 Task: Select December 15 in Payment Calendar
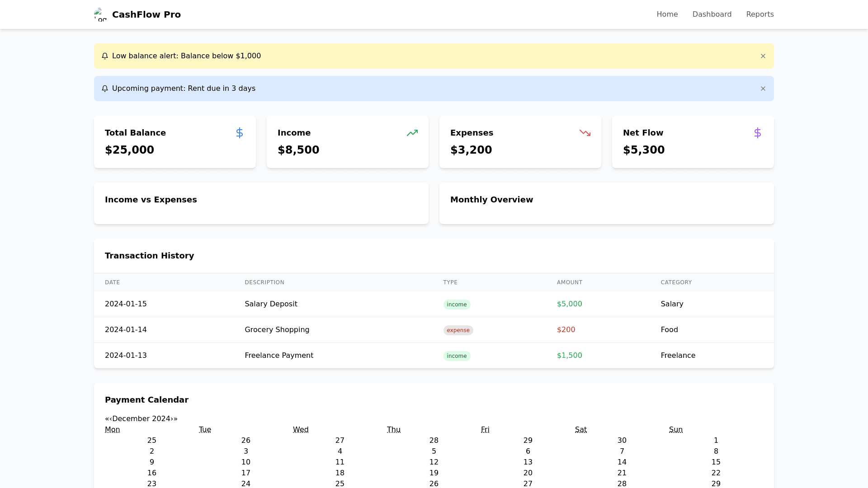tap(716, 462)
